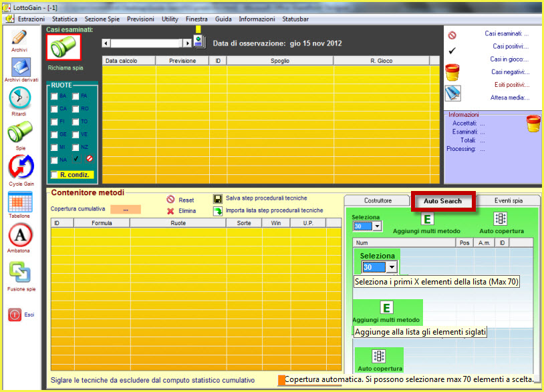Open Archivi derivati in sidebar
This screenshot has width=544, height=392.
point(21,67)
